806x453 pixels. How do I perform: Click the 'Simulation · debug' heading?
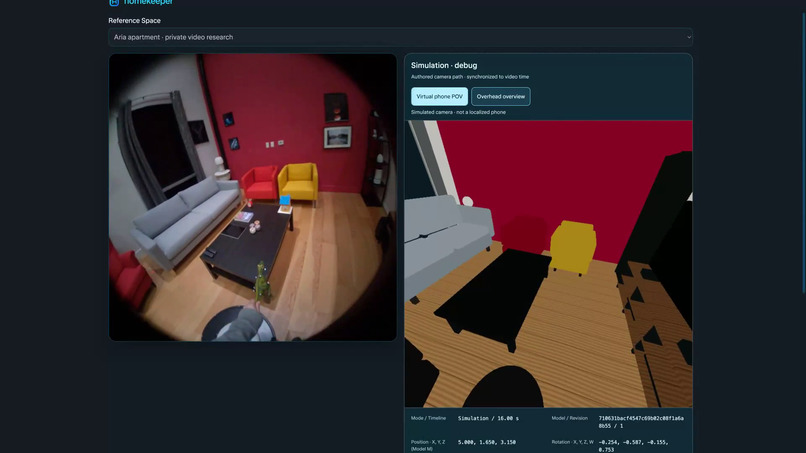pos(444,65)
